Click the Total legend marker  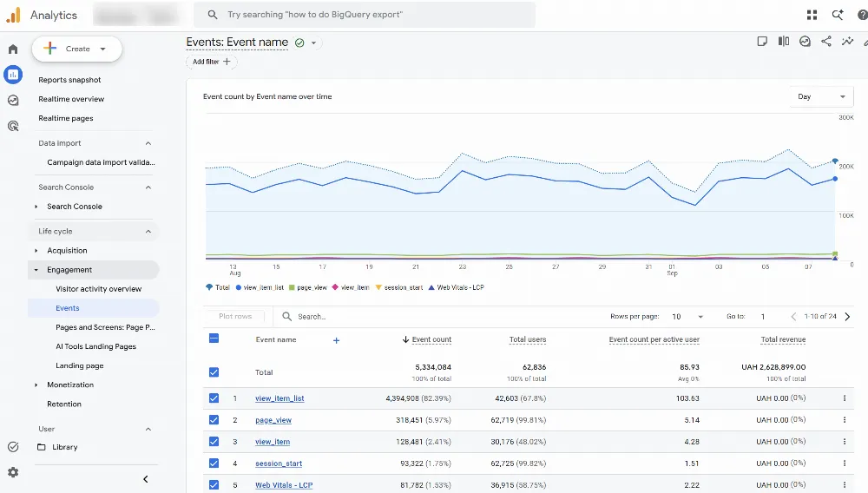tap(209, 287)
